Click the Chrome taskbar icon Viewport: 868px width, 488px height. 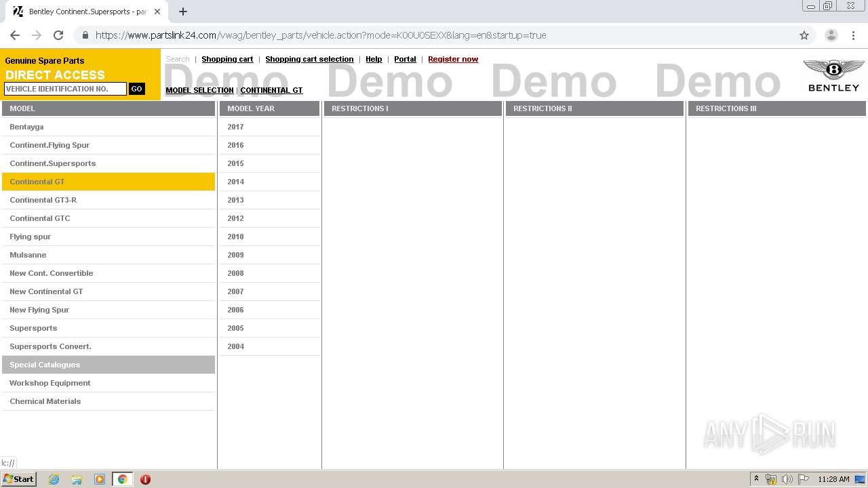pos(122,479)
